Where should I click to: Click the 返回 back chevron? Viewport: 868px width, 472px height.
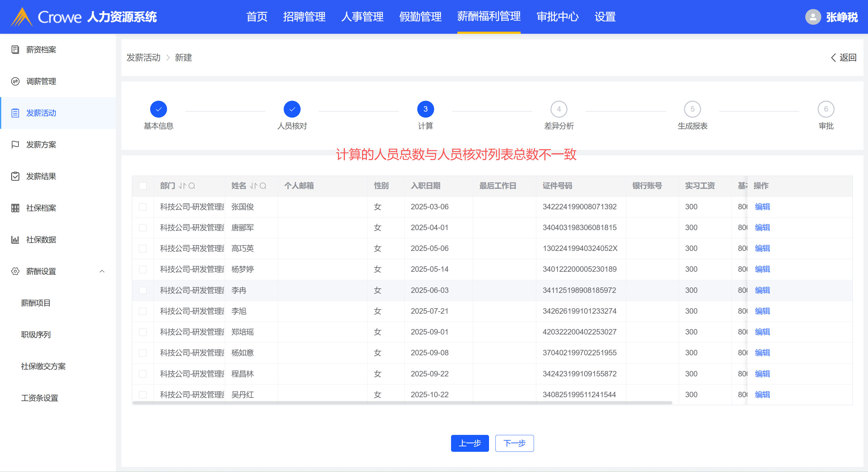tap(833, 58)
